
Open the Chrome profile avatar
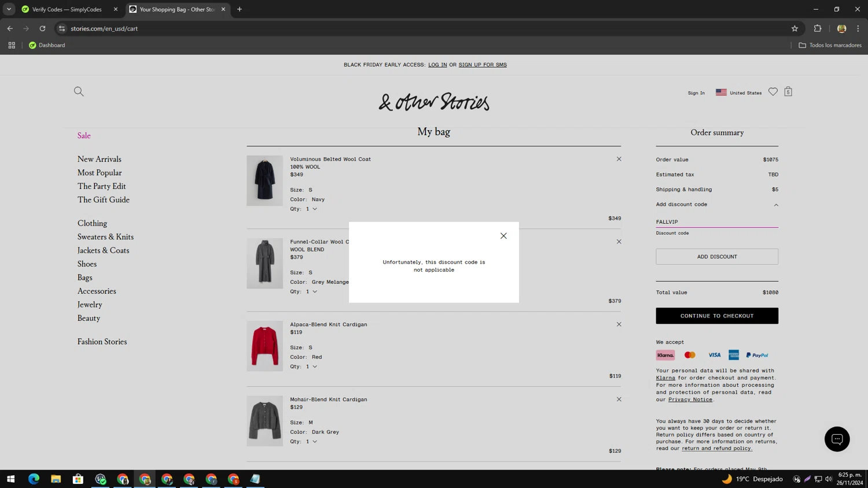point(841,28)
